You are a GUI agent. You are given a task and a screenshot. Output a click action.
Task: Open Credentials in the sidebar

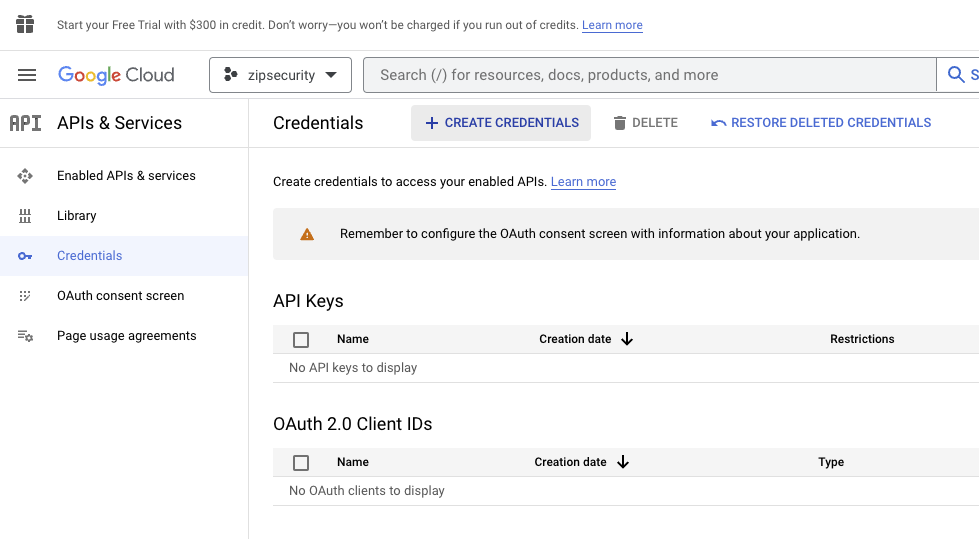point(89,256)
